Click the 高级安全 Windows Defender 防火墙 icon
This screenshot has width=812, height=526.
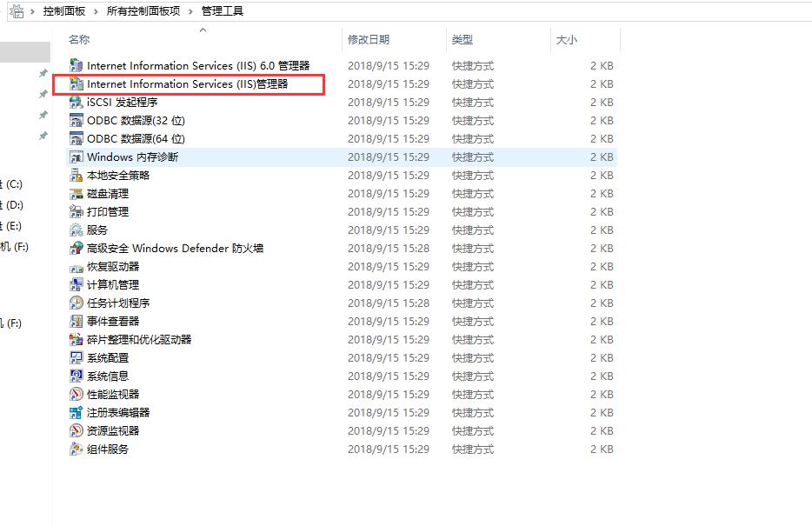(77, 248)
